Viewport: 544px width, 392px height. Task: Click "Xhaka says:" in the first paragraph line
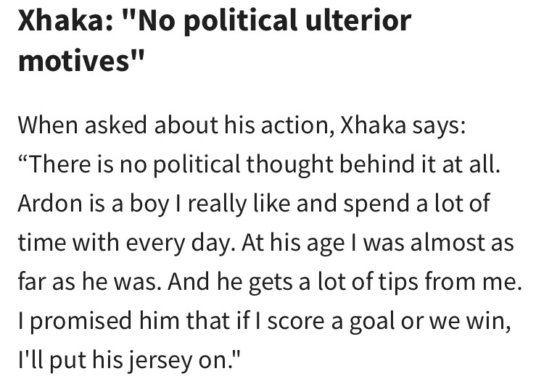pos(403,126)
